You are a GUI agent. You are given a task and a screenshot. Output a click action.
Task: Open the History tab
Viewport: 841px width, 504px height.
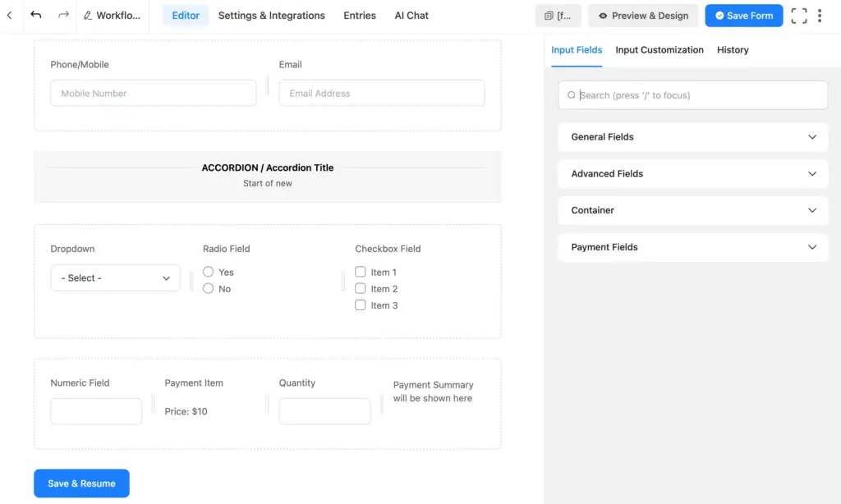pos(733,50)
